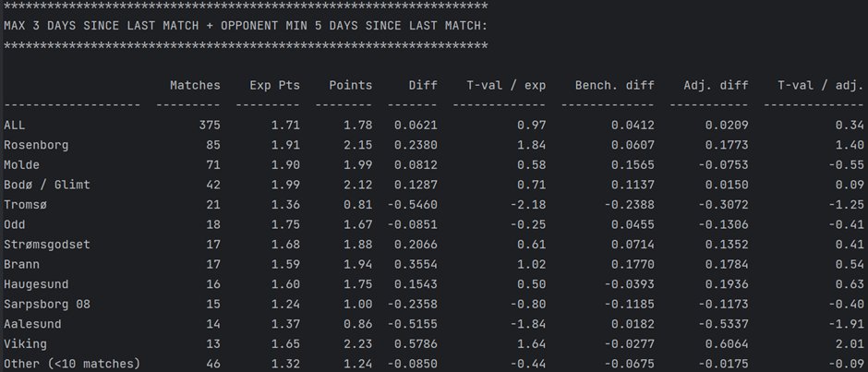The image size is (868, 372).
Task: Select the Viking team name
Action: [x=26, y=343]
